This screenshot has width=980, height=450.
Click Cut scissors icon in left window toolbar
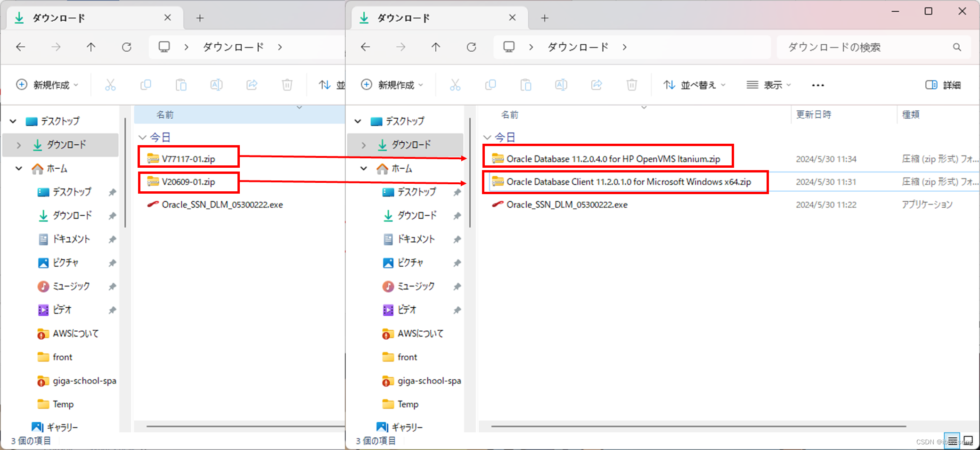[x=110, y=85]
